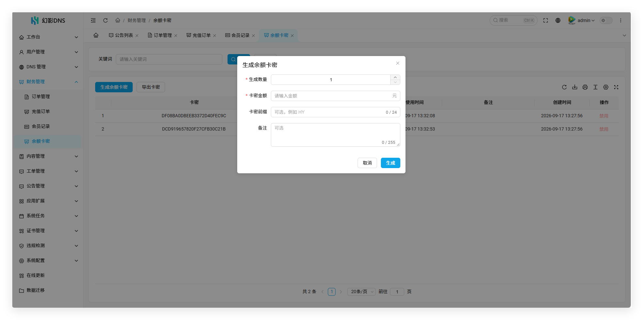Viewport: 644px width, 320px height.
Task: Click the 生成余额卡密 button
Action: pos(114,87)
